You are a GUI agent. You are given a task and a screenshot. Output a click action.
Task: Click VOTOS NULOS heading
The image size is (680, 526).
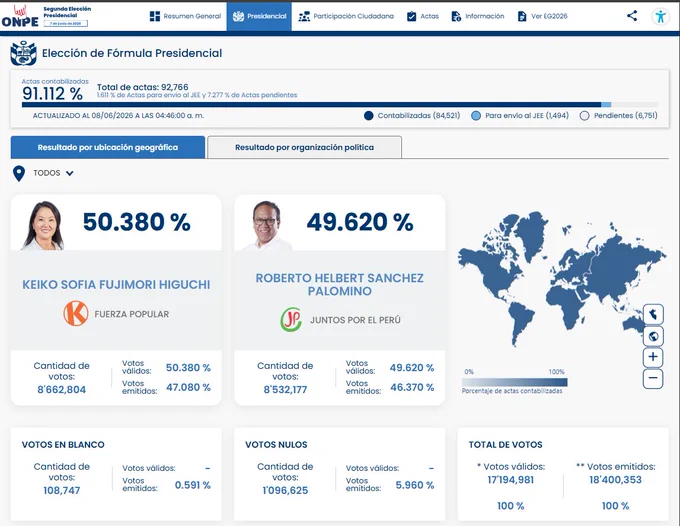click(276, 444)
